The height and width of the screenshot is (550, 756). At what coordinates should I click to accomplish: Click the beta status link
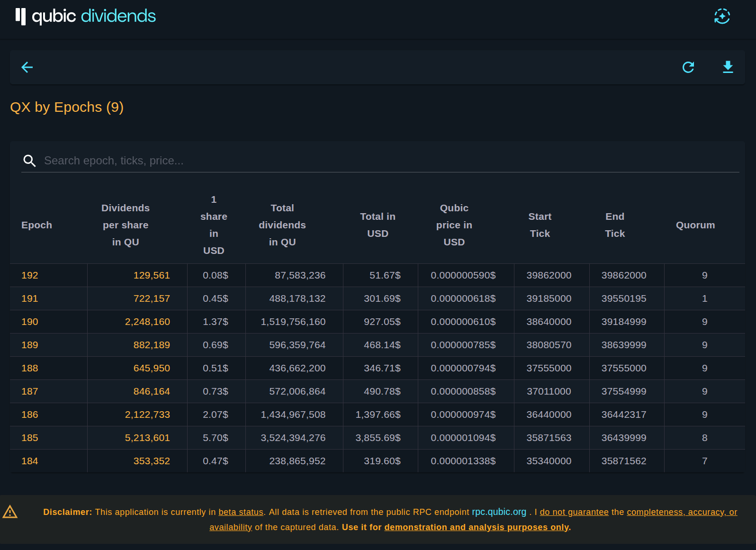click(x=241, y=512)
